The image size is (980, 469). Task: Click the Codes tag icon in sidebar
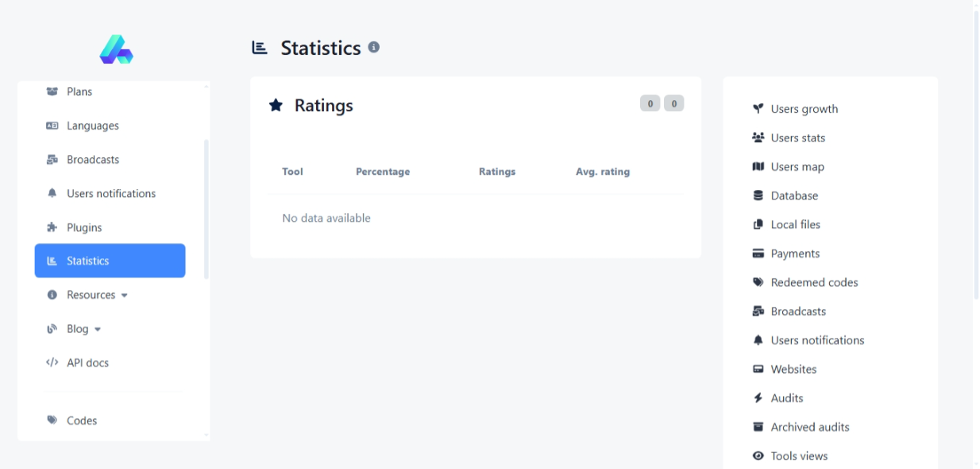click(52, 421)
